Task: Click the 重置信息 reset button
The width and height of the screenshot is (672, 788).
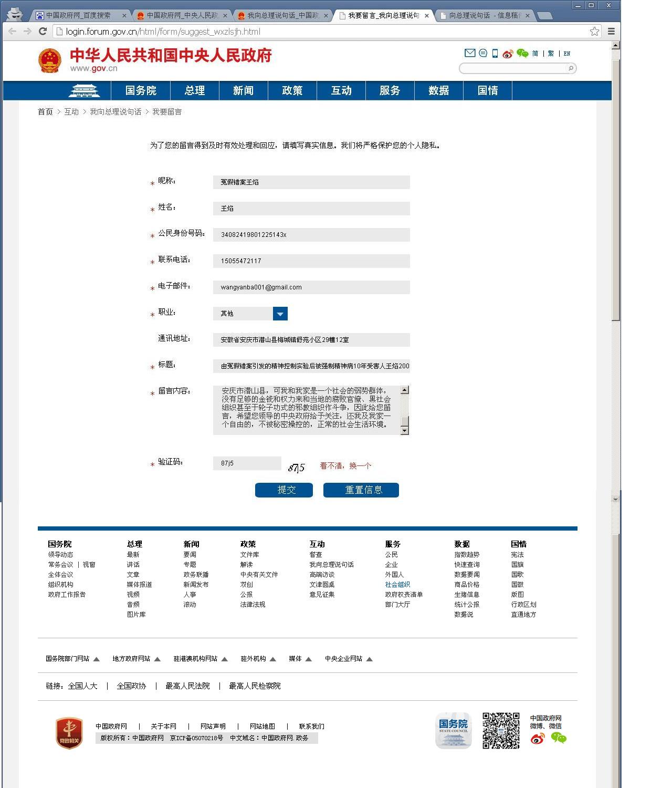Action: [x=361, y=490]
